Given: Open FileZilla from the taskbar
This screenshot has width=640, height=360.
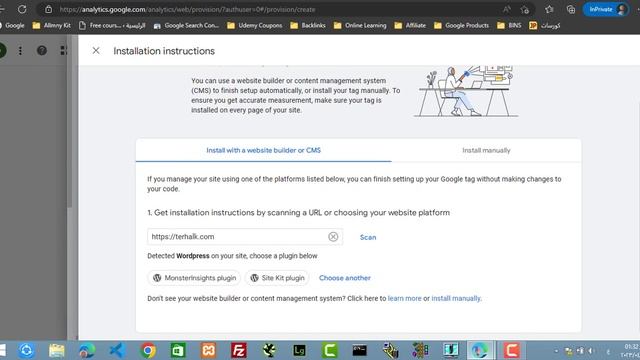Looking at the screenshot, I should [239, 350].
